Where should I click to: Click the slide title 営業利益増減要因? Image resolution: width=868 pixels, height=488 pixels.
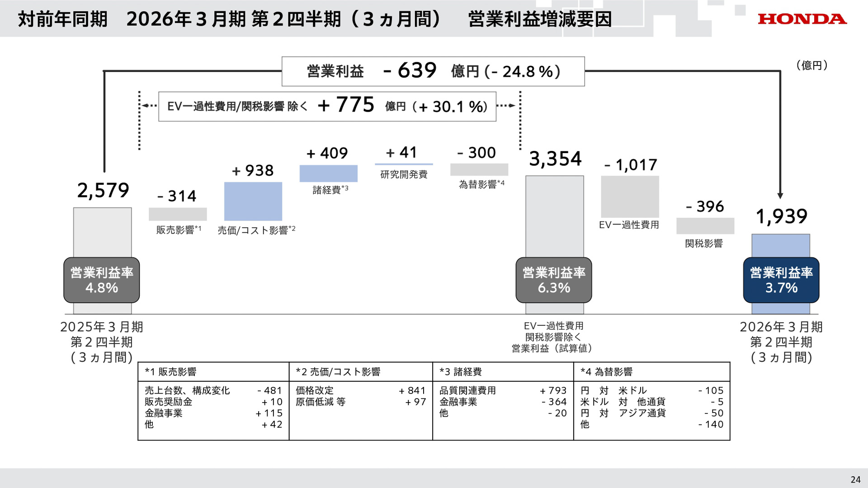pos(541,19)
